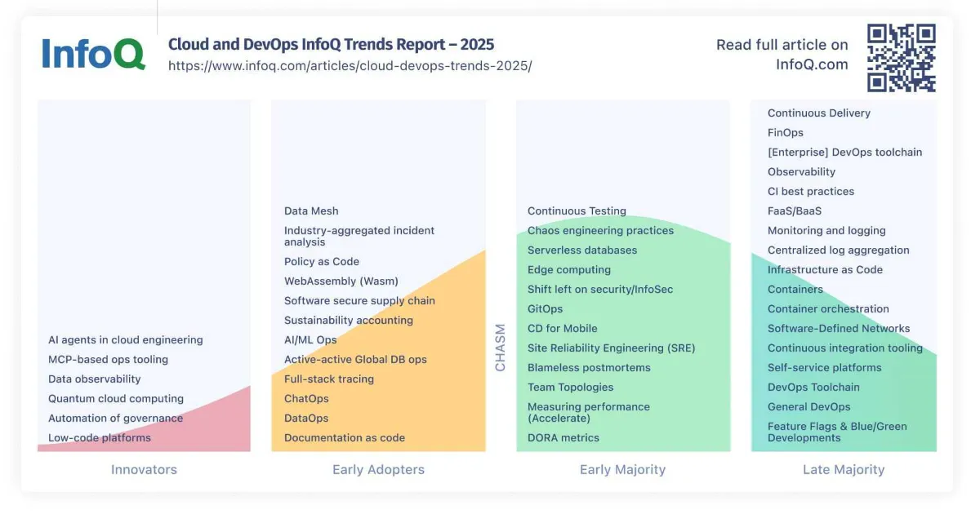Click 'Active-active Global DB ops' entry
The width and height of the screenshot is (980, 514).
click(355, 360)
